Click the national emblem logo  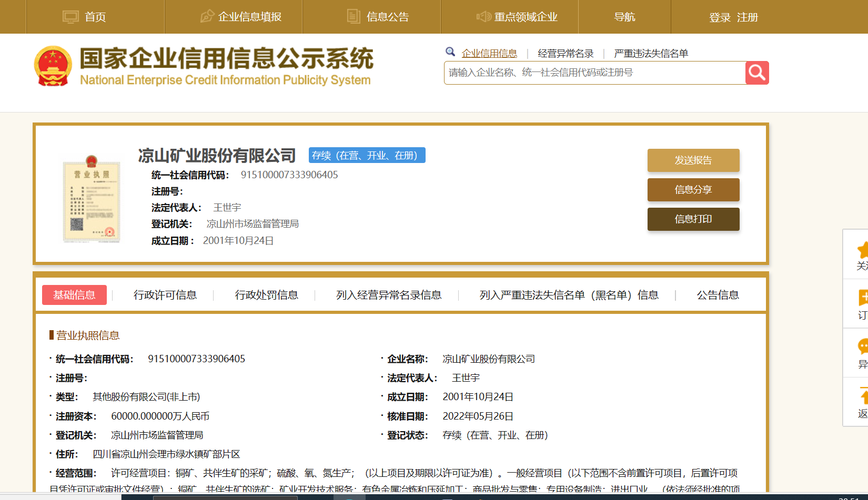(53, 66)
